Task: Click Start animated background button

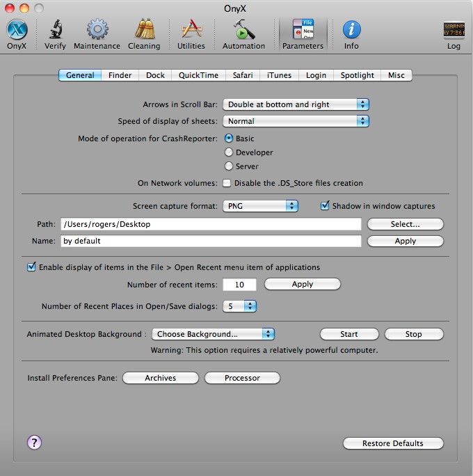Action: tap(349, 334)
